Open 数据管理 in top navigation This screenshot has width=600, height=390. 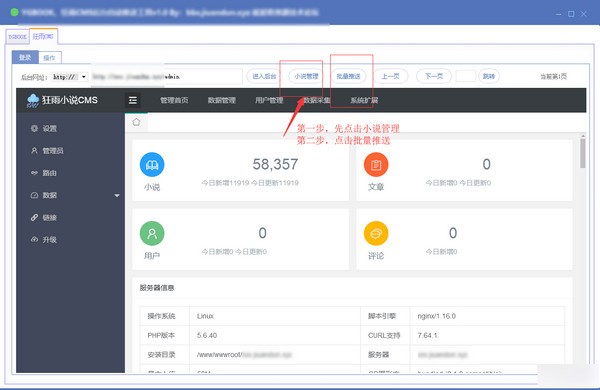(222, 100)
